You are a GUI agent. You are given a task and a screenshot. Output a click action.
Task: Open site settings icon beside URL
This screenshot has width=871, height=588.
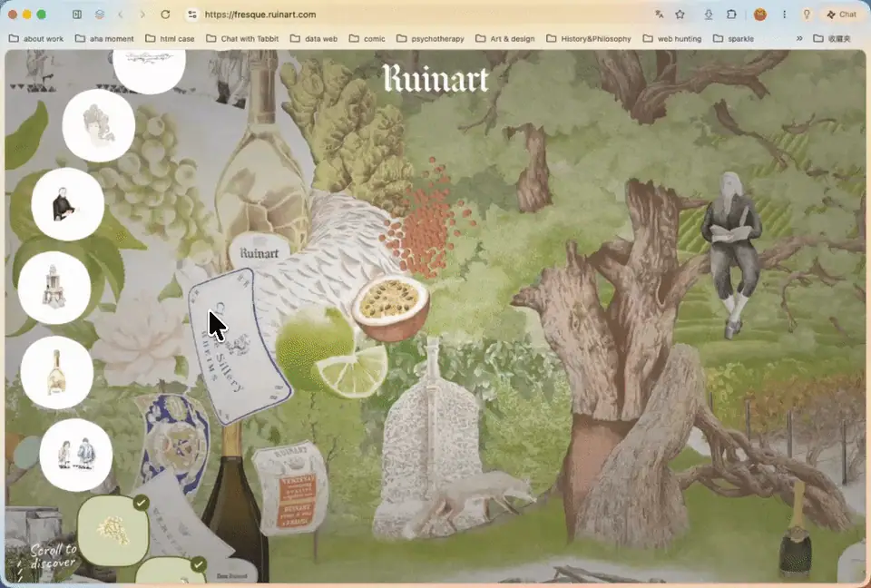pyautogui.click(x=192, y=15)
